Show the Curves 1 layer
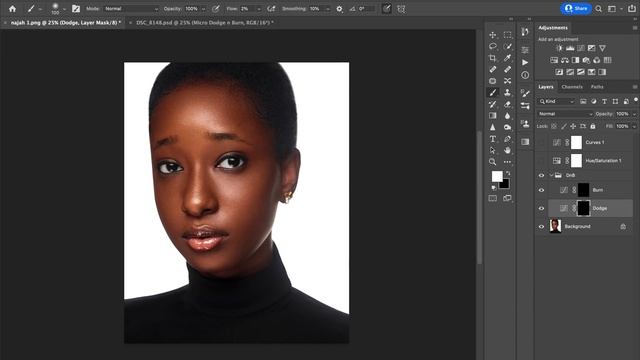 coord(542,142)
